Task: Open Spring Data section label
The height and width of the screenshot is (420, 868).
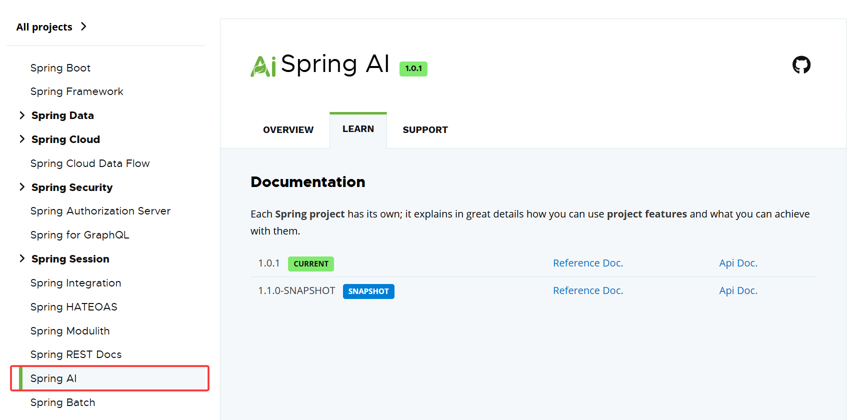Action: (62, 115)
